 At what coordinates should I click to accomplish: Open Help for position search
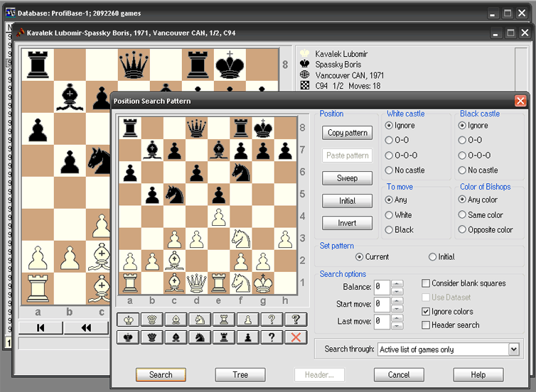click(x=478, y=374)
